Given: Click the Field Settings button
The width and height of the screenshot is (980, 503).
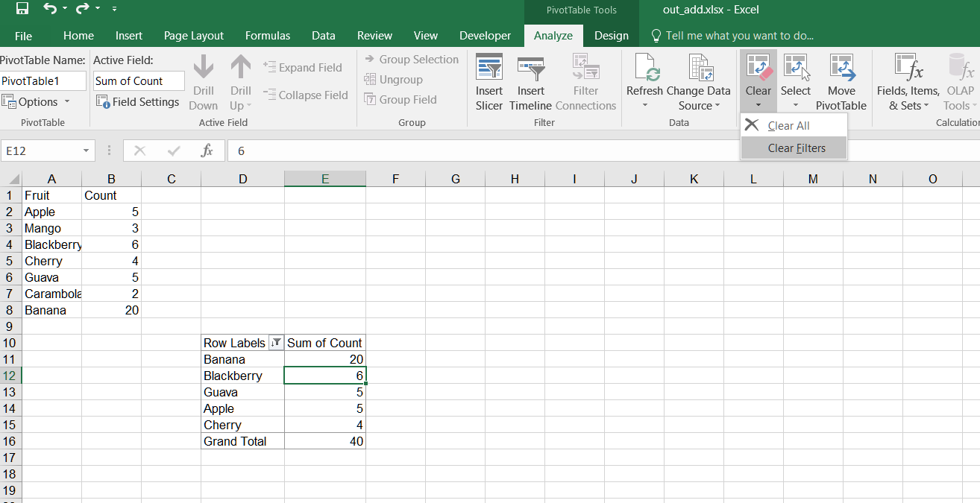Looking at the screenshot, I should click(138, 102).
